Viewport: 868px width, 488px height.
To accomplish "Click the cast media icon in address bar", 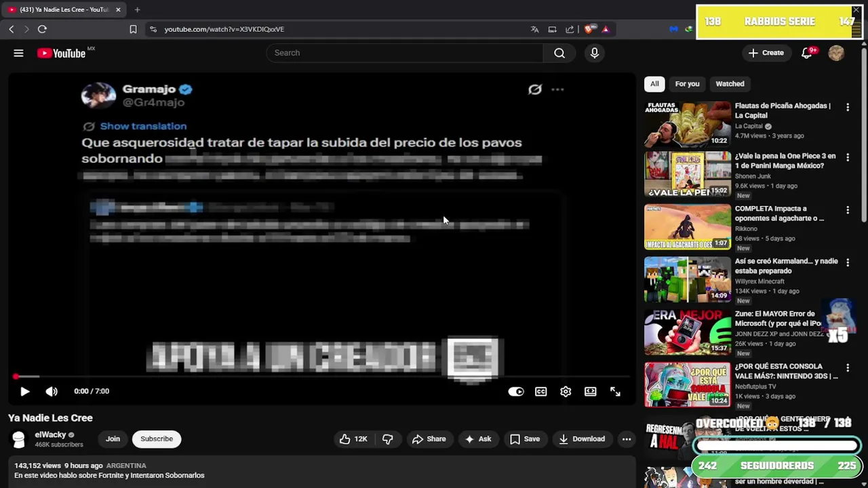I will click(x=552, y=29).
